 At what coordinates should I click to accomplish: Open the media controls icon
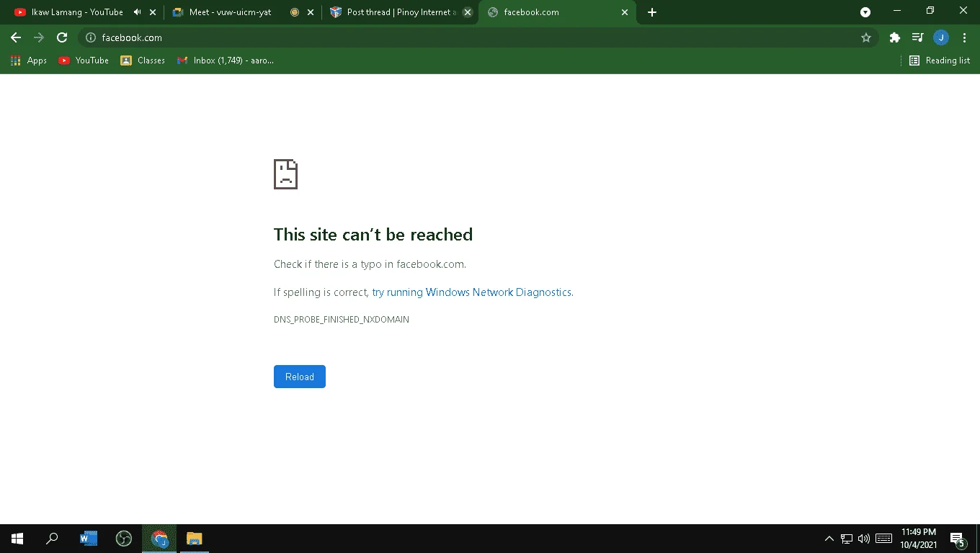click(x=917, y=37)
